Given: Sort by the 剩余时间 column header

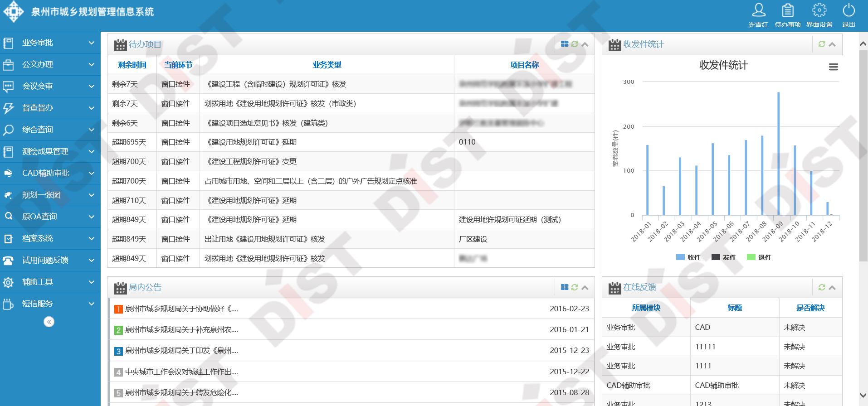Looking at the screenshot, I should [132, 65].
